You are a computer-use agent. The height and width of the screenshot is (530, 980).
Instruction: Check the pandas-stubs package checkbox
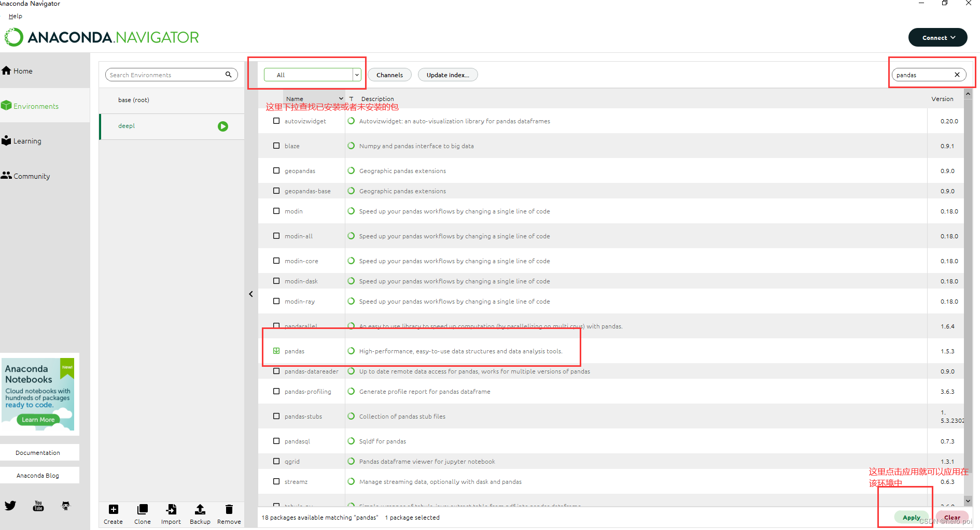[276, 416]
